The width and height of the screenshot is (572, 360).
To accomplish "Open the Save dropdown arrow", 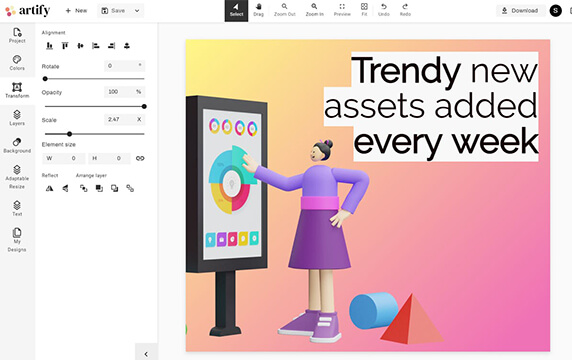I will coord(137,11).
